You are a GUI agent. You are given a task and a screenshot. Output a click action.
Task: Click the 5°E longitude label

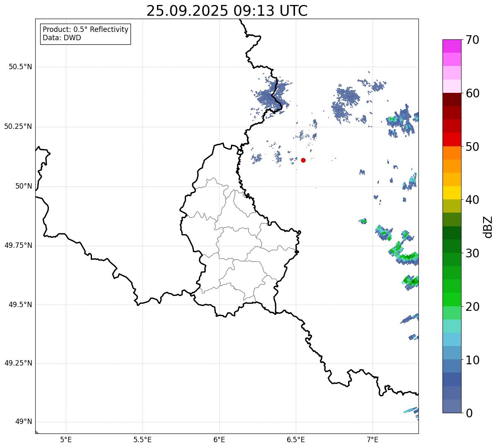[x=66, y=439]
